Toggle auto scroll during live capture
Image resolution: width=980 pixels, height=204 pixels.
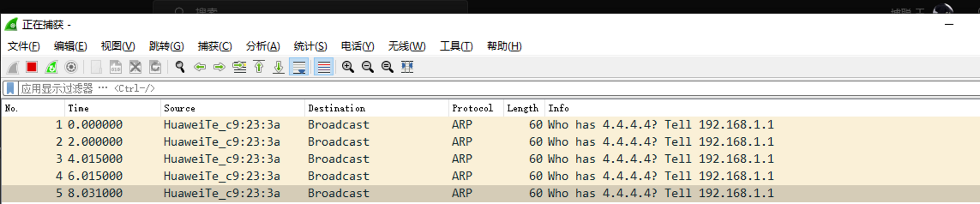[299, 67]
